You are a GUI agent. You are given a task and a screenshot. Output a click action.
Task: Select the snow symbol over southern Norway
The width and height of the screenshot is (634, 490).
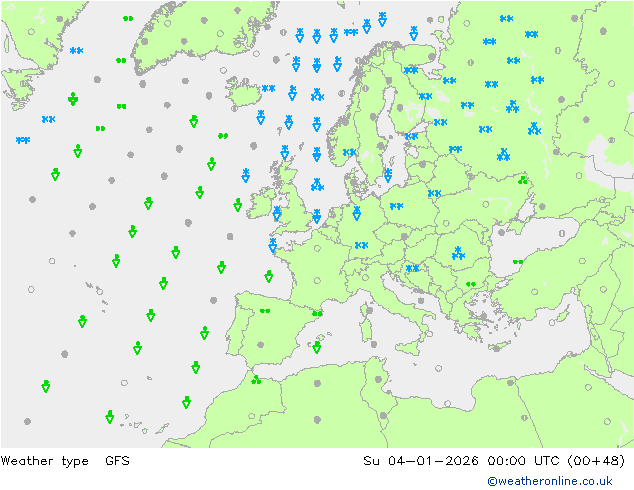tap(349, 152)
